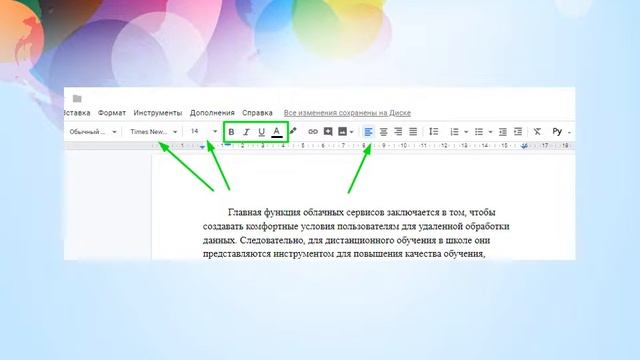
Task: Toggle bold formatting
Action: pos(231,132)
